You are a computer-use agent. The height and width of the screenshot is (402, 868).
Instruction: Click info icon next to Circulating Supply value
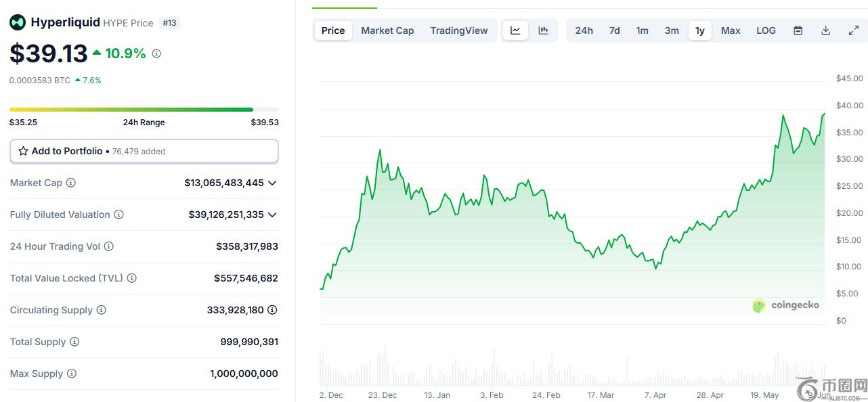[x=272, y=310]
